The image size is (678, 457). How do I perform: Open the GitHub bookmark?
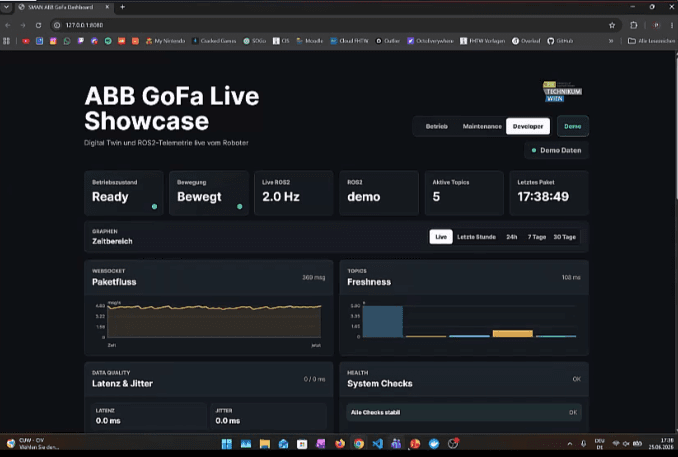tap(560, 41)
